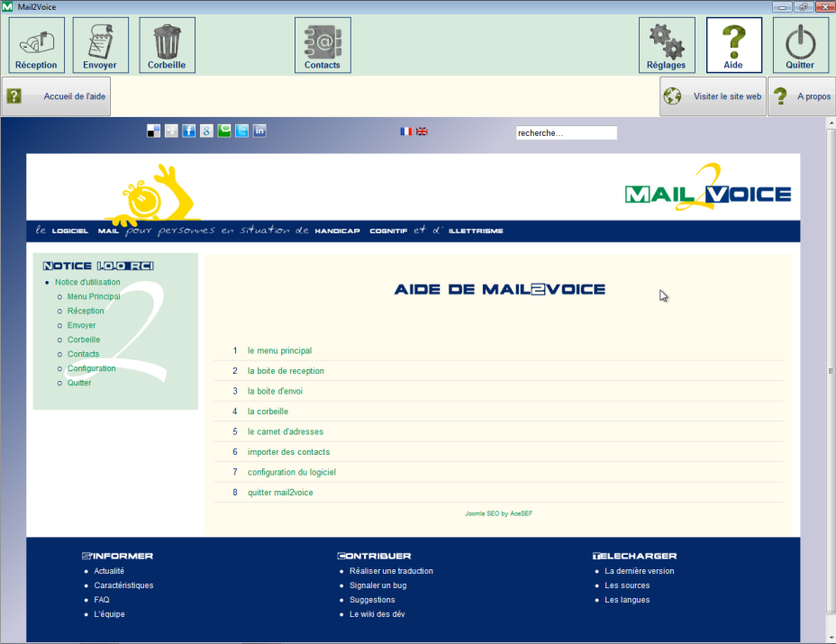Screen dimensions: 836x644
Task: Open help topic 'importer des contacts'
Action: coord(288,452)
